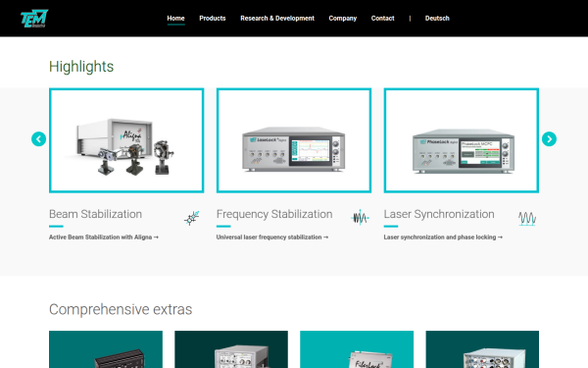The image size is (588, 368).
Task: Open the Products menu
Action: (x=213, y=18)
